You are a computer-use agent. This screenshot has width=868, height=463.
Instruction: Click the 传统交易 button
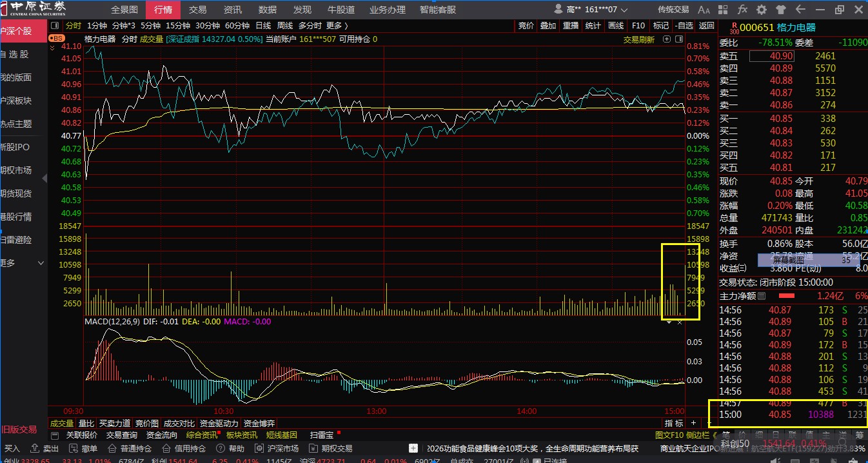(673, 10)
